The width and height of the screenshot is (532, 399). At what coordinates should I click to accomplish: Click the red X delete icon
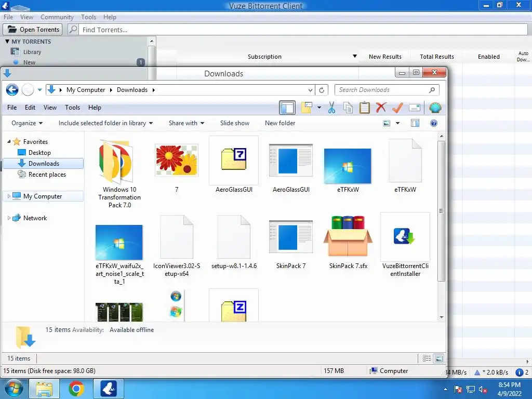tap(381, 108)
